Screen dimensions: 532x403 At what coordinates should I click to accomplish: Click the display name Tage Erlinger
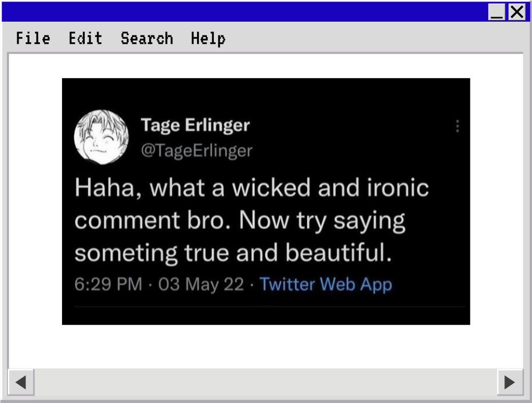click(195, 125)
